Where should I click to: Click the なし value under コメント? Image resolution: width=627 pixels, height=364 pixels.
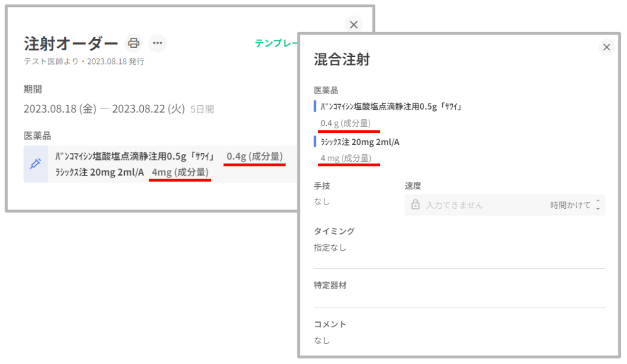(322, 340)
